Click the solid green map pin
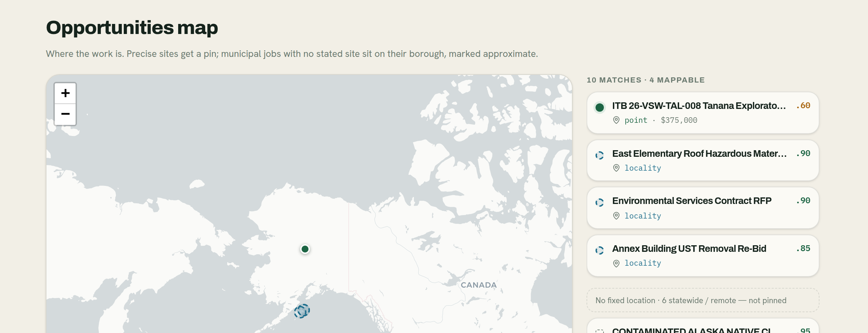The image size is (868, 333). pos(305,249)
